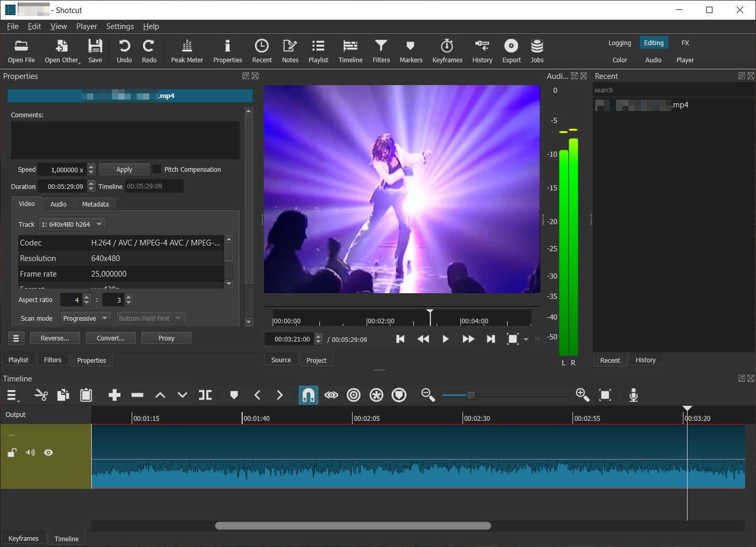Enable Pitch Compensation checkbox

point(157,169)
